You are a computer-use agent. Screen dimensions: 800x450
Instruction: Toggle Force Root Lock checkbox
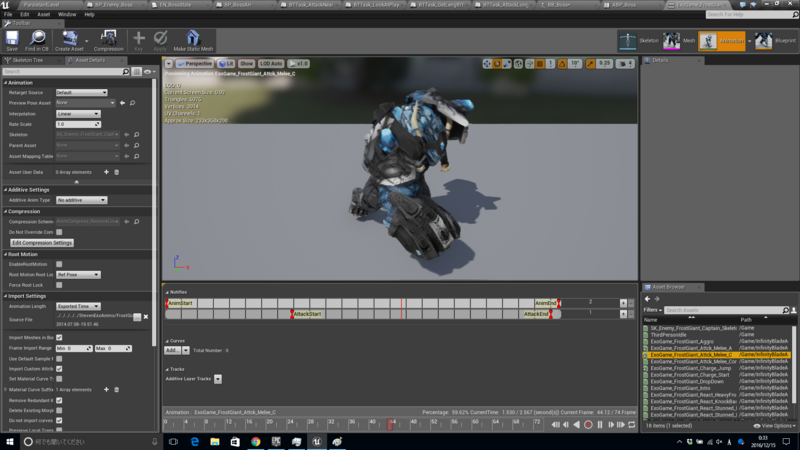pos(59,285)
